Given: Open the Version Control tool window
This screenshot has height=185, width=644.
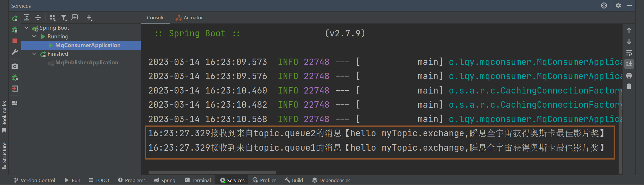Looking at the screenshot, I should coord(34,180).
